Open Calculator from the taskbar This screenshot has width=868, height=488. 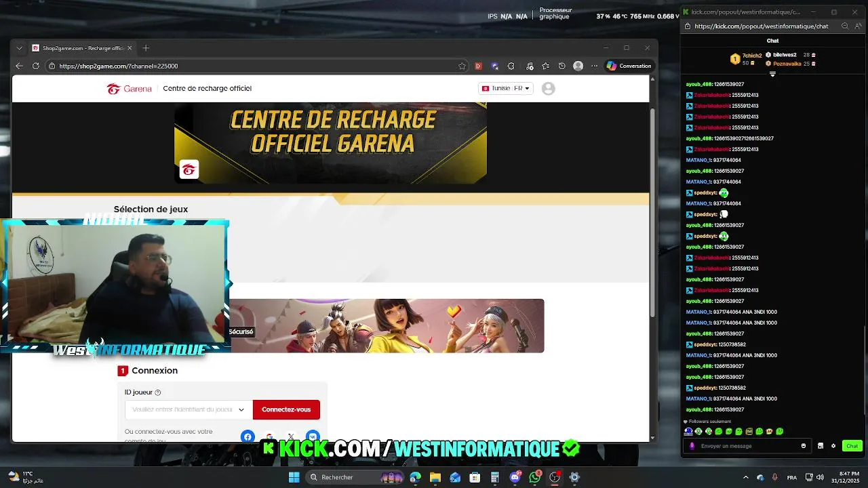click(495, 477)
